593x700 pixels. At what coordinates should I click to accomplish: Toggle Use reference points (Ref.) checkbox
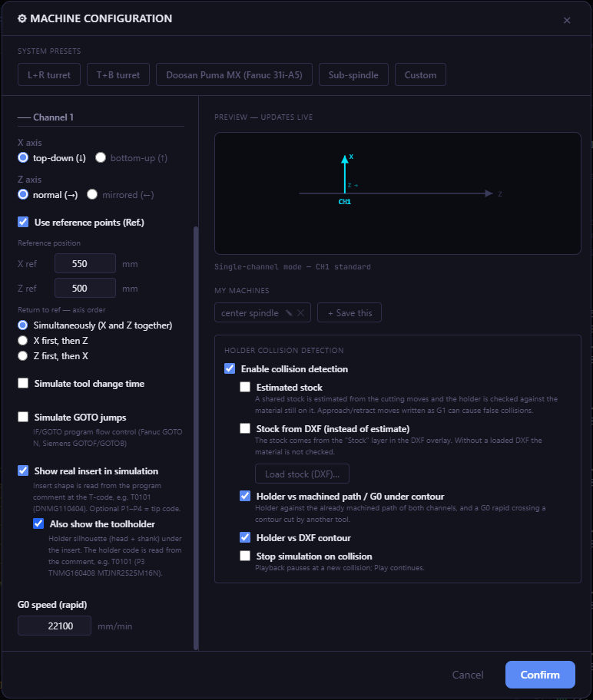23,222
